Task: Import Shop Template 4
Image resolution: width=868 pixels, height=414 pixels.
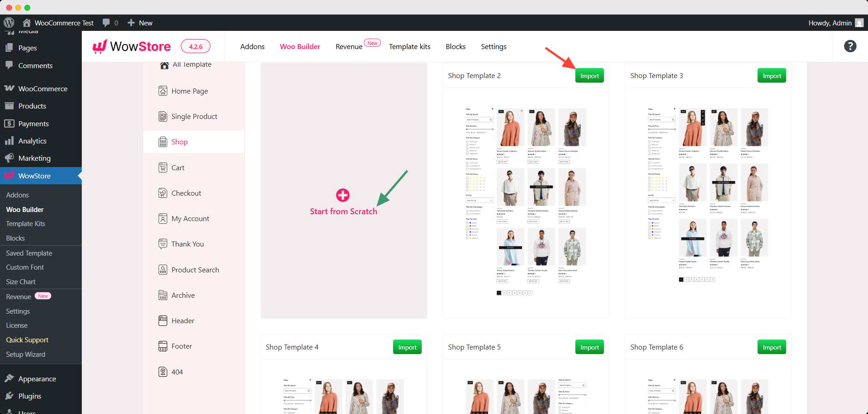Action: [x=407, y=347]
